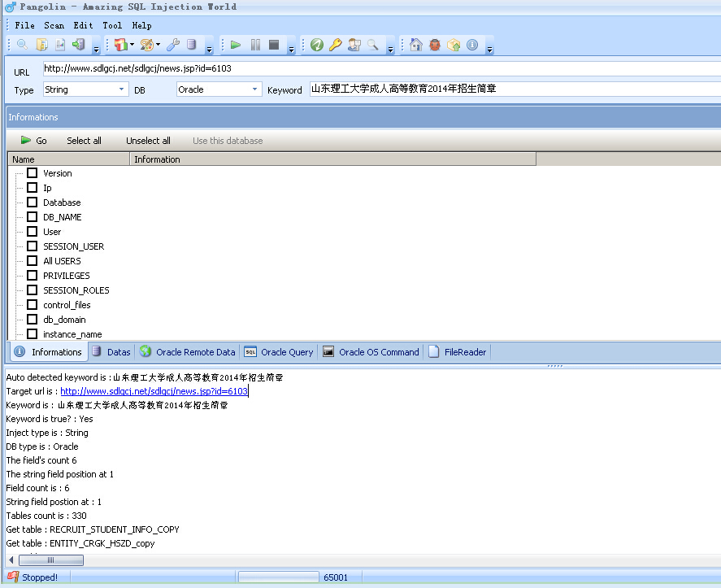
Task: Click the wrench settings toolbar icon
Action: pyautogui.click(x=173, y=45)
